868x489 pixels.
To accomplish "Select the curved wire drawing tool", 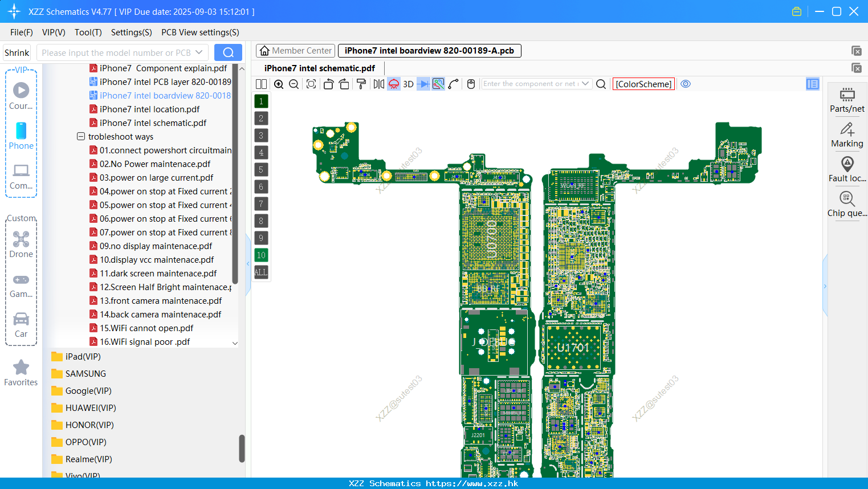I will click(x=454, y=84).
